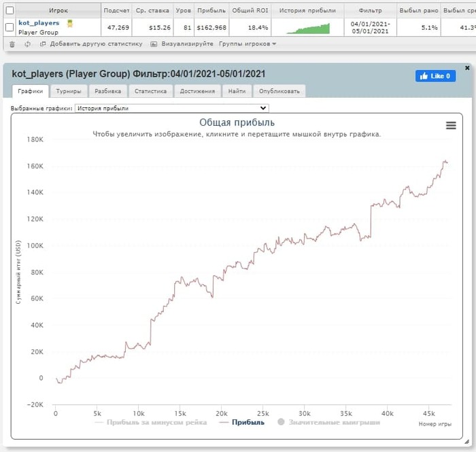
Task: Toggle the header select-all checkbox
Action: 10,10
